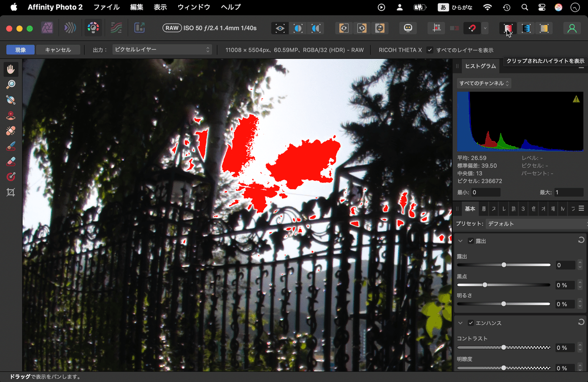Viewport: 588px width, 382px height.
Task: Click the 最小 value input field below histogram
Action: coord(485,192)
